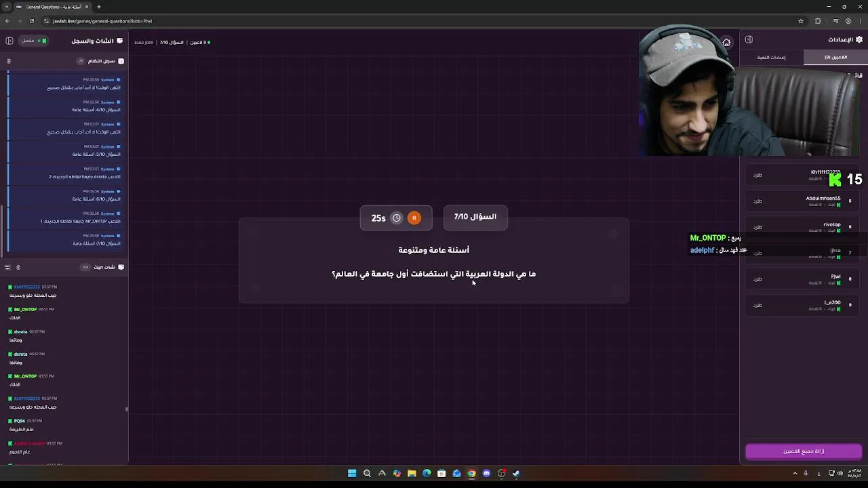Open Mr_ONTOP's first chat message الملك

pos(15,317)
